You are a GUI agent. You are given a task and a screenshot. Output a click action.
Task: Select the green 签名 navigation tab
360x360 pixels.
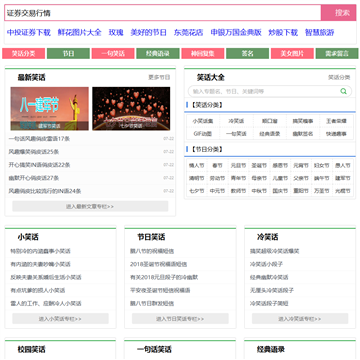[x=247, y=53]
